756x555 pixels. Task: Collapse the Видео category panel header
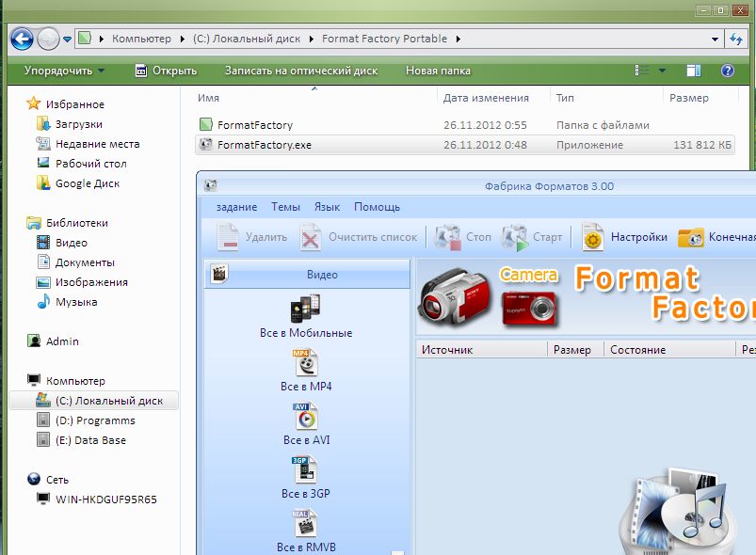[x=308, y=275]
